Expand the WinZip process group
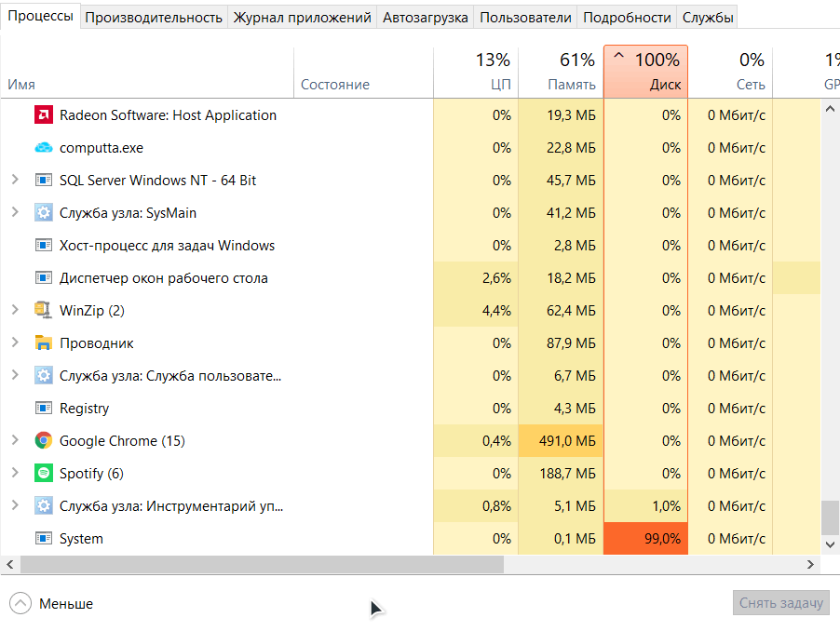Image resolution: width=840 pixels, height=631 pixels. [x=15, y=311]
